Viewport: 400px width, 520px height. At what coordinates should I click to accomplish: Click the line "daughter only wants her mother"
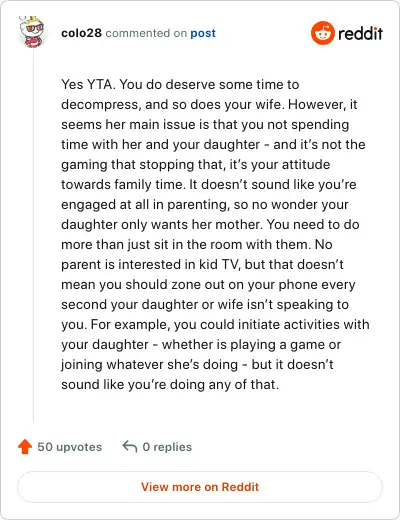pos(210,224)
